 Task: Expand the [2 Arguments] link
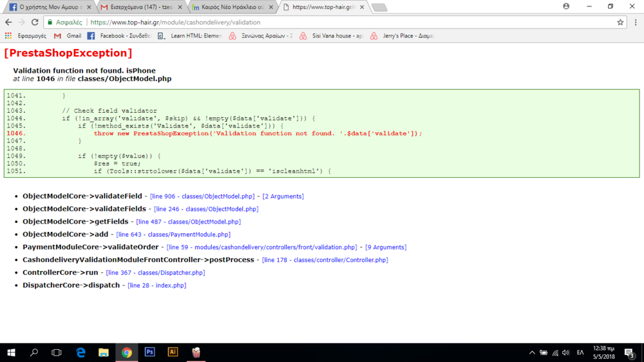click(283, 196)
